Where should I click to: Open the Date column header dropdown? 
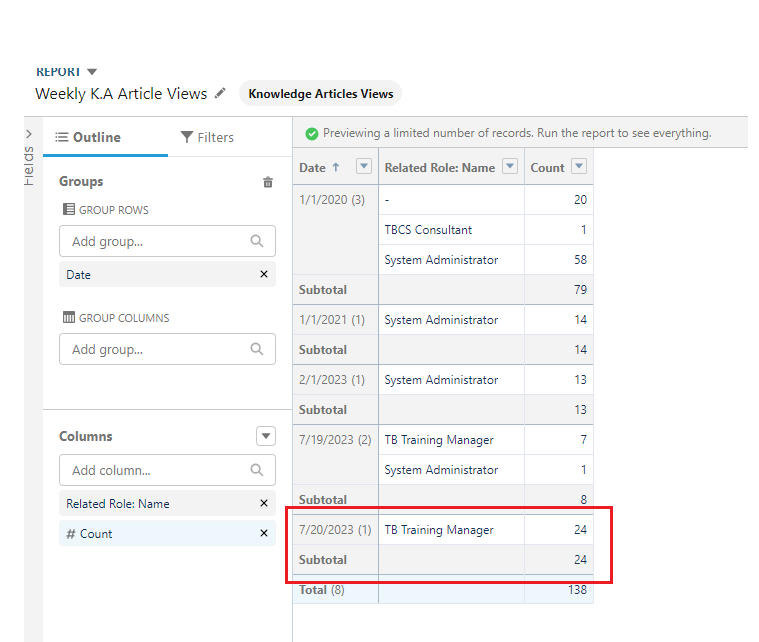[x=364, y=167]
